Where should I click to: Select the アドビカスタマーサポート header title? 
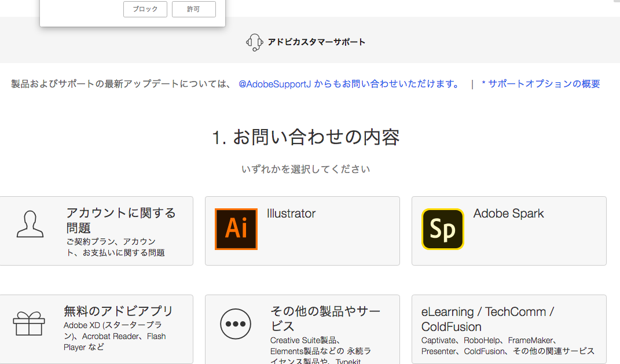[316, 42]
